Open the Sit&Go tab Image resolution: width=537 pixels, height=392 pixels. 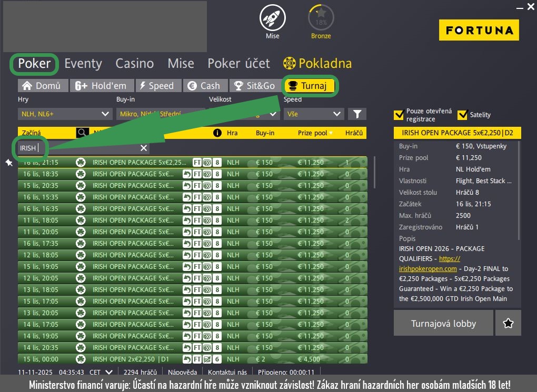click(x=255, y=86)
